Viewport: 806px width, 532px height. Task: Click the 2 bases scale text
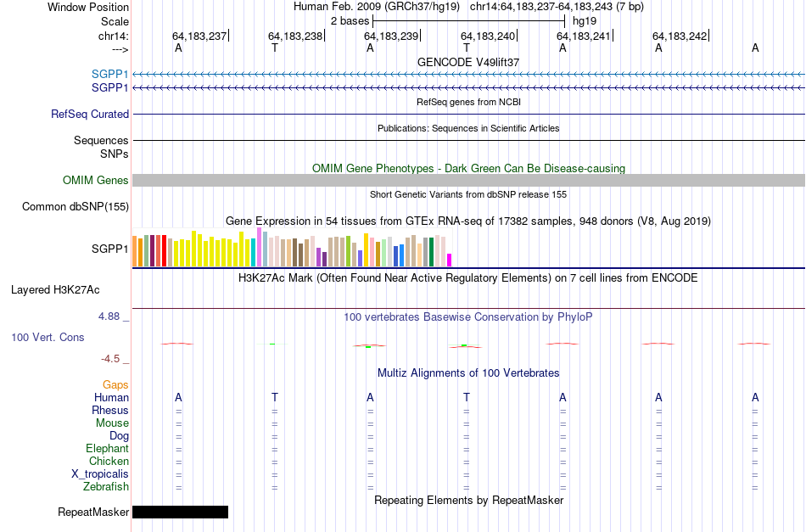[x=350, y=21]
